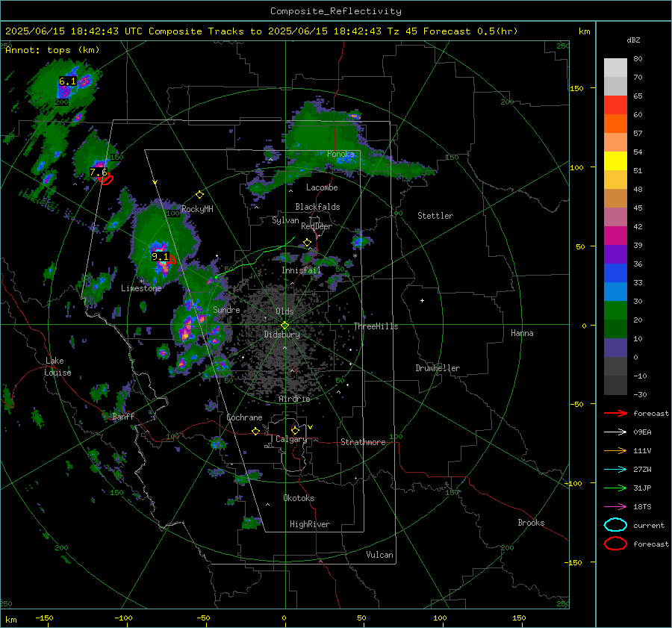This screenshot has width=672, height=628.
Task: Click the Didsbury town label
Action: click(281, 335)
